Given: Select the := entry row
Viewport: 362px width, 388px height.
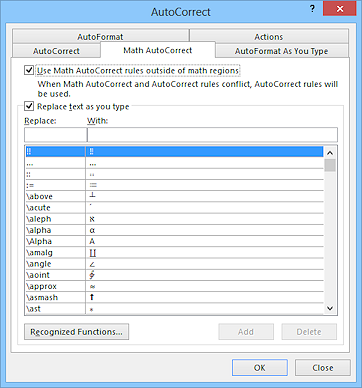Looking at the screenshot, I should (174, 185).
